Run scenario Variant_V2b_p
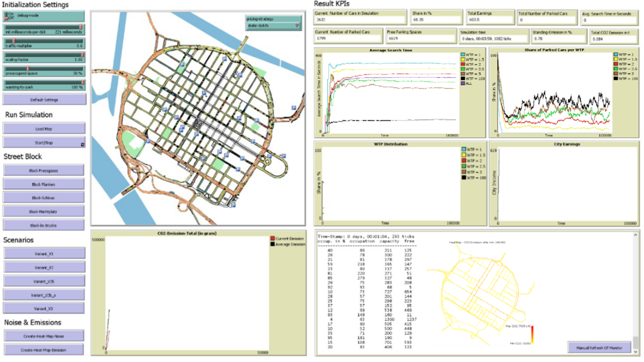Image resolution: width=644 pixels, height=362 pixels. pos(44,294)
